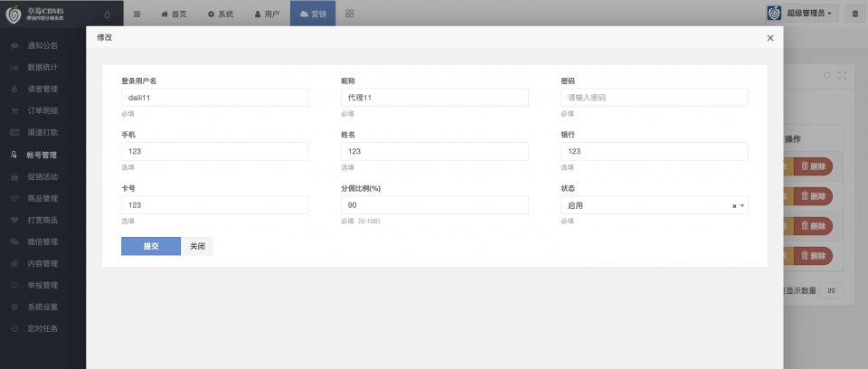Screen dimensions: 868x369
Task: Open the grid apps icon in top bar
Action: tap(349, 14)
